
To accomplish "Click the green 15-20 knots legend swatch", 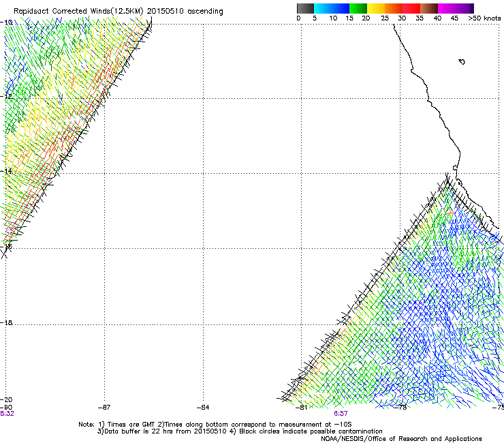I will 358,8.
